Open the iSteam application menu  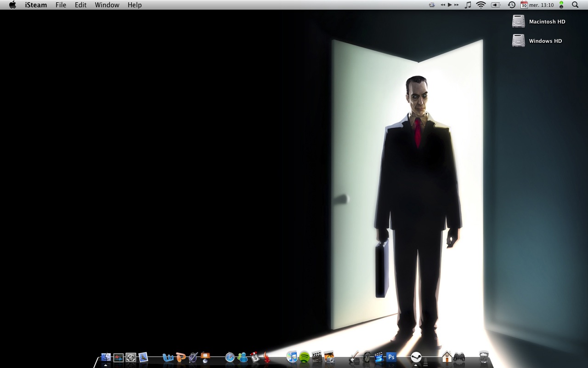point(36,5)
